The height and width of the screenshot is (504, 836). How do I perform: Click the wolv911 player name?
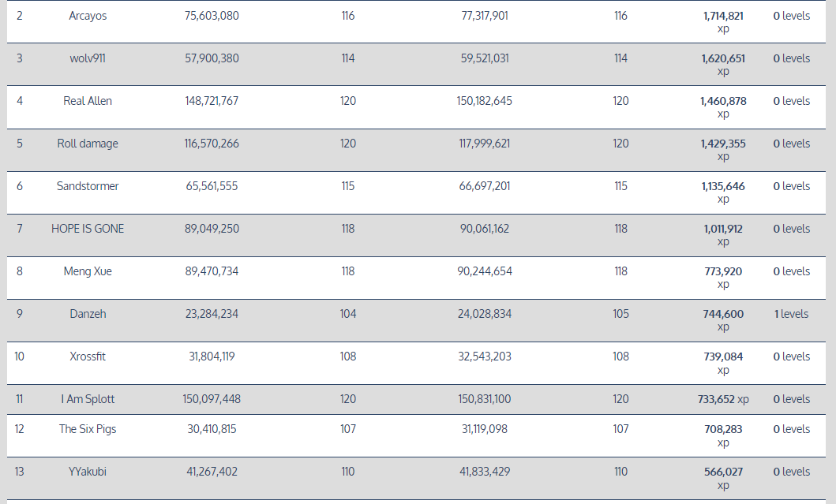88,58
